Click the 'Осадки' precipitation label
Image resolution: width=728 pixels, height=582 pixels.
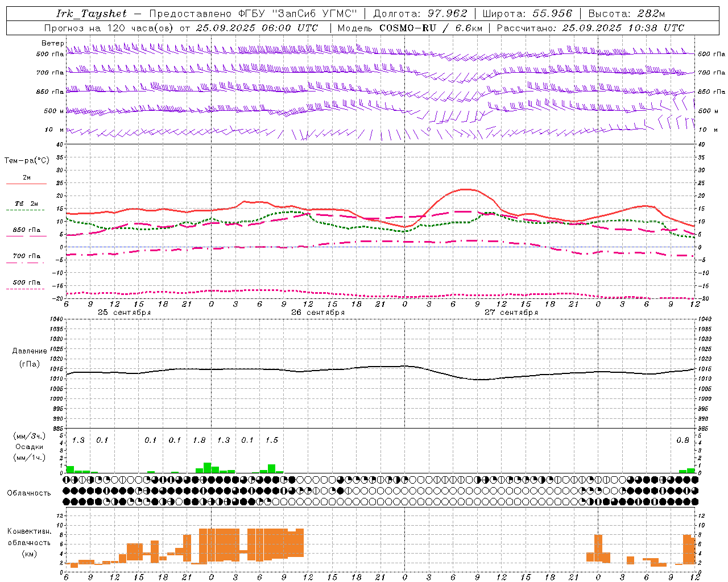tap(29, 447)
